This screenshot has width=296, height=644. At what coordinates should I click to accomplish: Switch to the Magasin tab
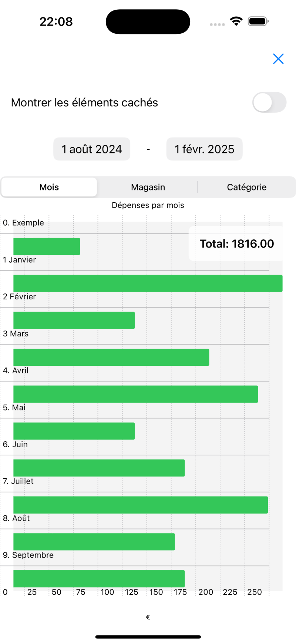pyautogui.click(x=148, y=187)
